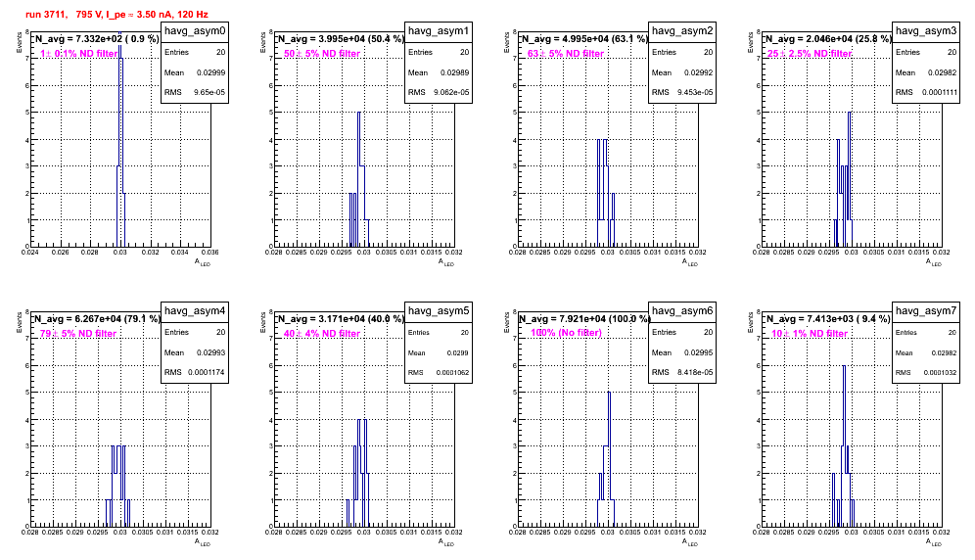Click the 79 ± 5% ND filter label
The width and height of the screenshot is (975, 560).
point(78,334)
